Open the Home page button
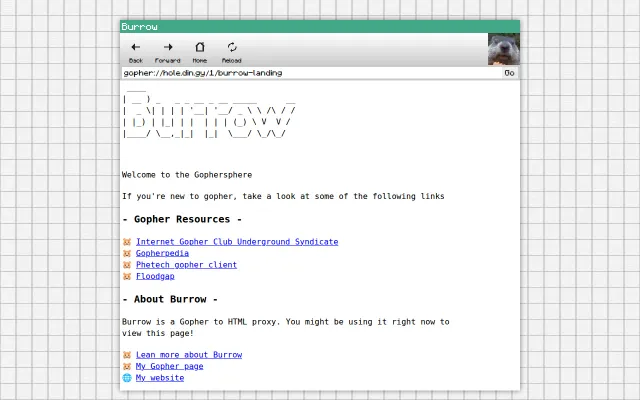 [x=200, y=52]
